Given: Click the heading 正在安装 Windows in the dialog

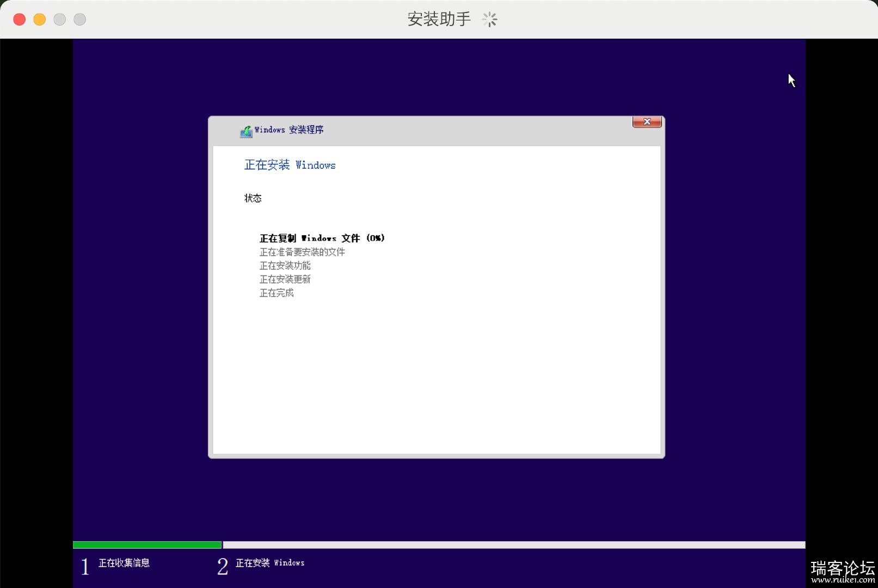Looking at the screenshot, I should 290,165.
